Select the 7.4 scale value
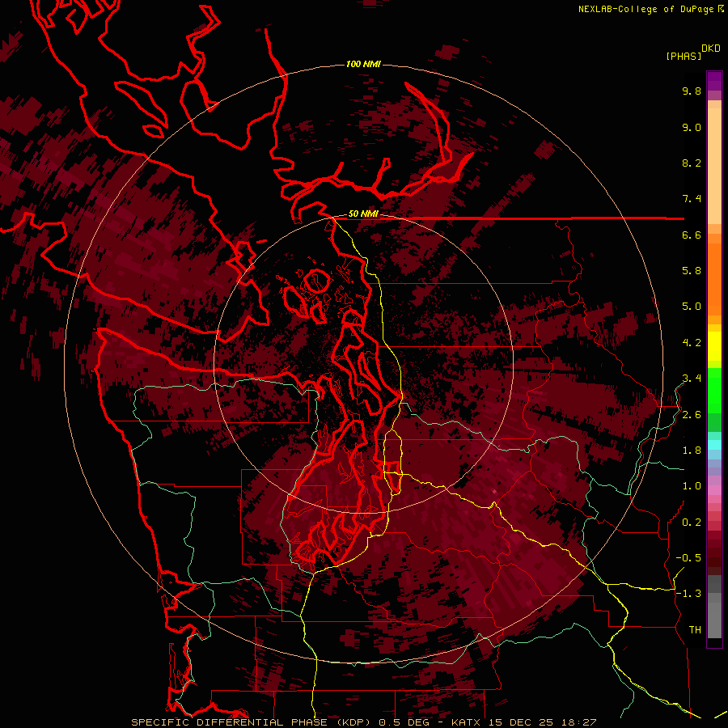728x728 pixels. click(x=692, y=199)
